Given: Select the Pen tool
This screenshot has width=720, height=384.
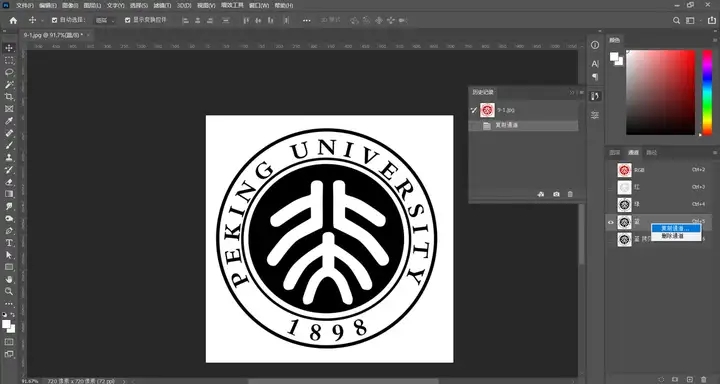Looking at the screenshot, I should click(9, 231).
